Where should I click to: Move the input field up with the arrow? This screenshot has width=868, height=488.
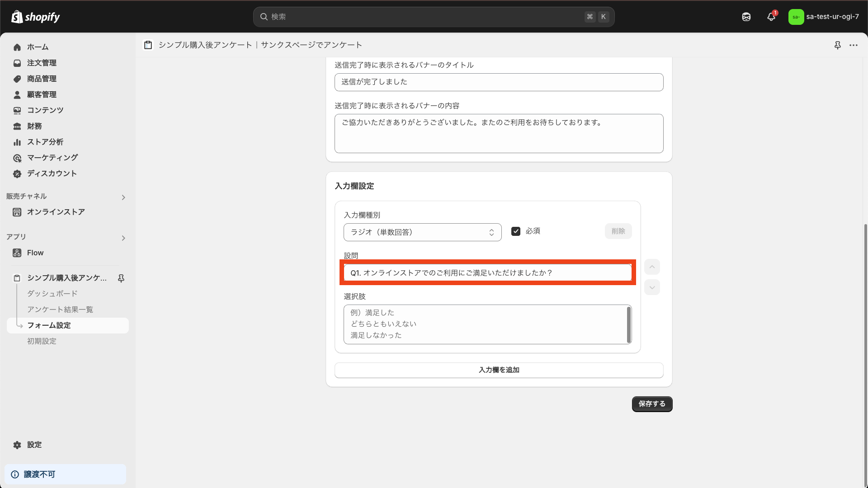coord(652,267)
